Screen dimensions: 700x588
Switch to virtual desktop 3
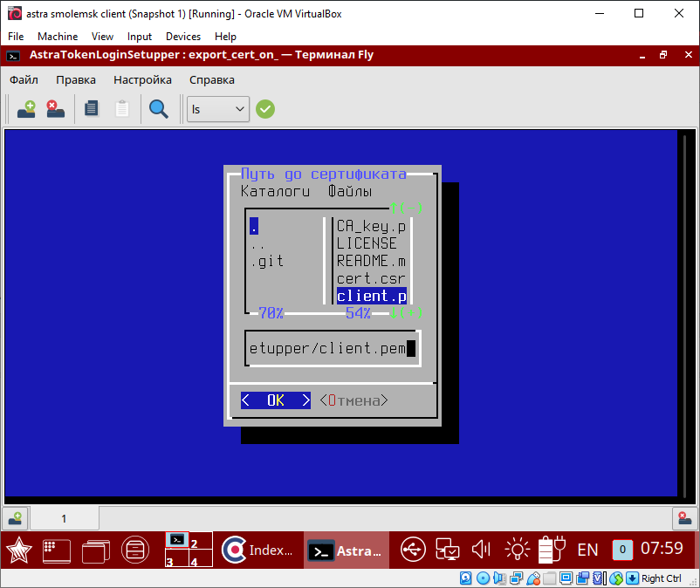click(x=177, y=558)
